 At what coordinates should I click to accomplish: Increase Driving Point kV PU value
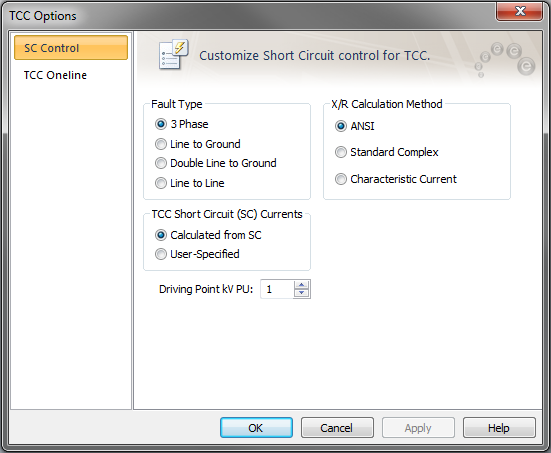[302, 285]
